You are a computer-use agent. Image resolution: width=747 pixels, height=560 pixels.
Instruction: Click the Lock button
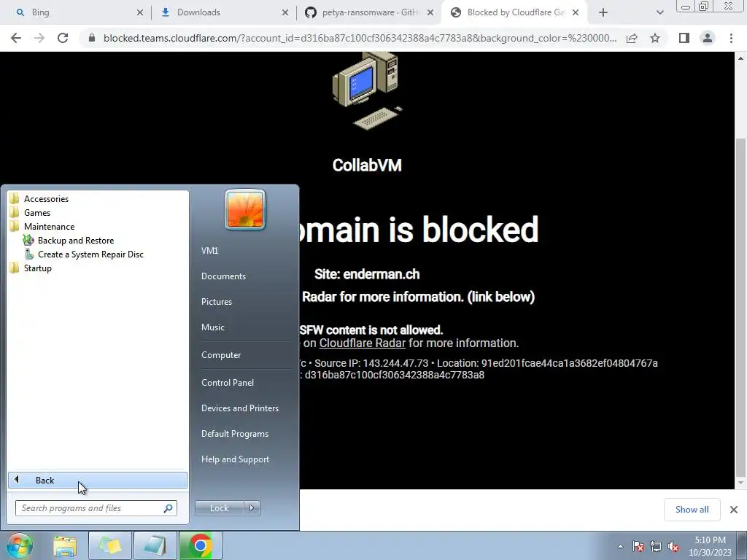coord(219,508)
